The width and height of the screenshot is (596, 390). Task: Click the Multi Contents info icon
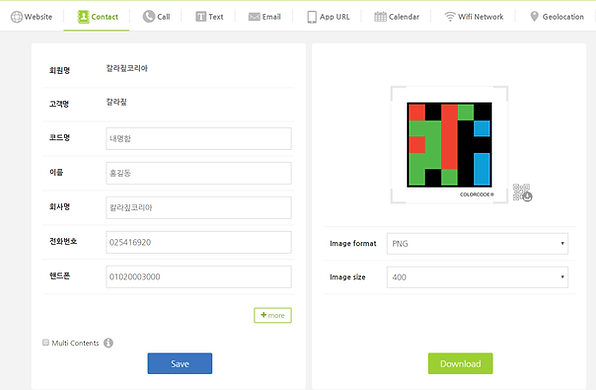tap(108, 343)
